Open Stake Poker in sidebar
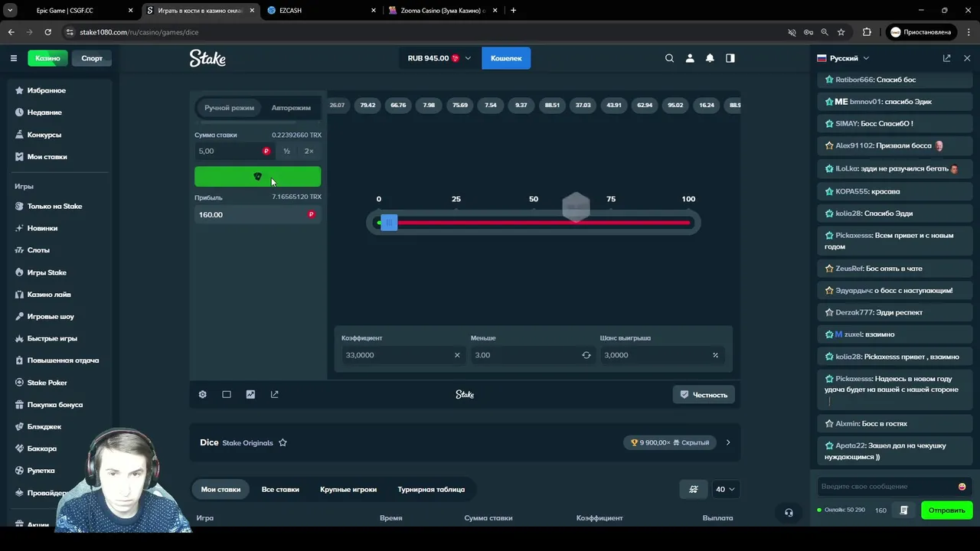Viewport: 980px width, 551px height. click(x=60, y=383)
